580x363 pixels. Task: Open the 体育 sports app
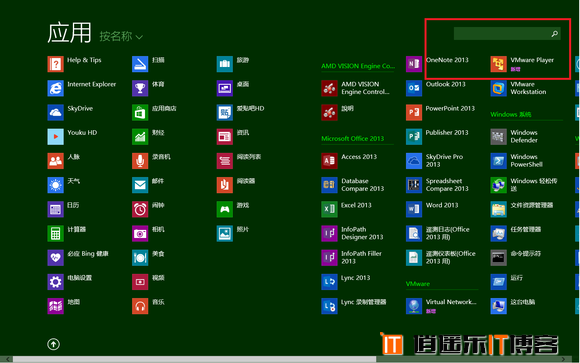click(x=148, y=88)
